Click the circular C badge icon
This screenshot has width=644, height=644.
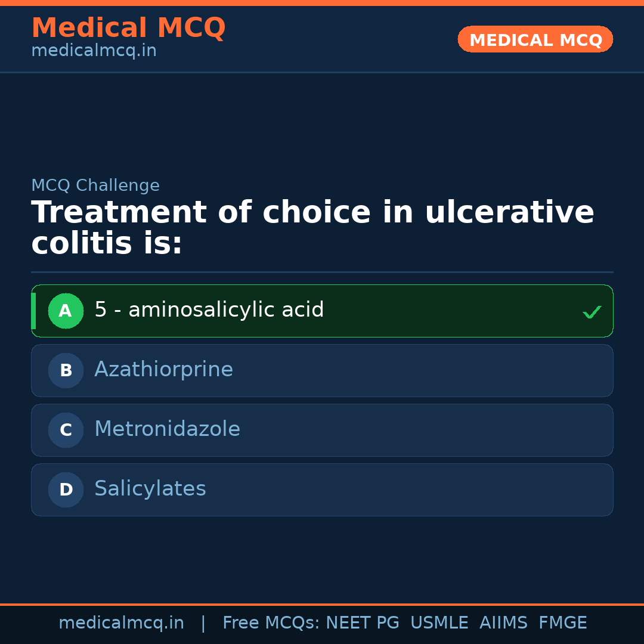pyautogui.click(x=66, y=430)
